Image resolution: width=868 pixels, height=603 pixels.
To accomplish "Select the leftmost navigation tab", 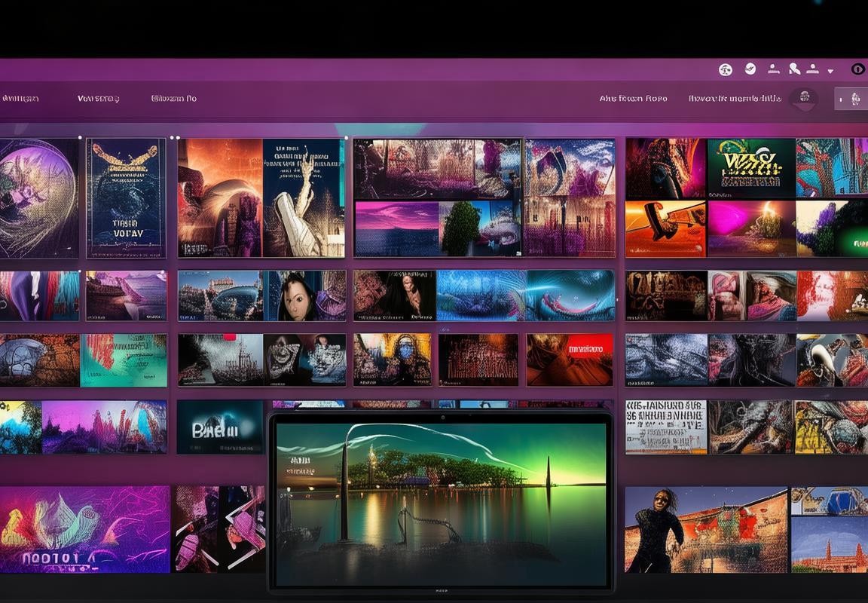I will [20, 99].
